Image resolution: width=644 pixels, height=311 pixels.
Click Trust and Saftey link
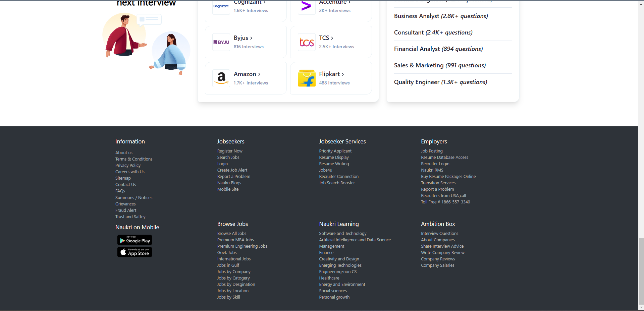click(130, 217)
